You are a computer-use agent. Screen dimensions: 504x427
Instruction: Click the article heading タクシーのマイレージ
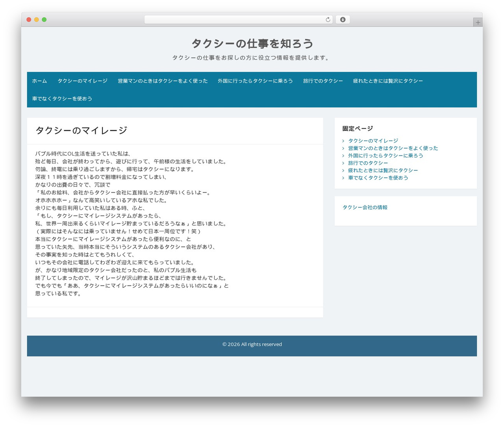click(x=81, y=130)
